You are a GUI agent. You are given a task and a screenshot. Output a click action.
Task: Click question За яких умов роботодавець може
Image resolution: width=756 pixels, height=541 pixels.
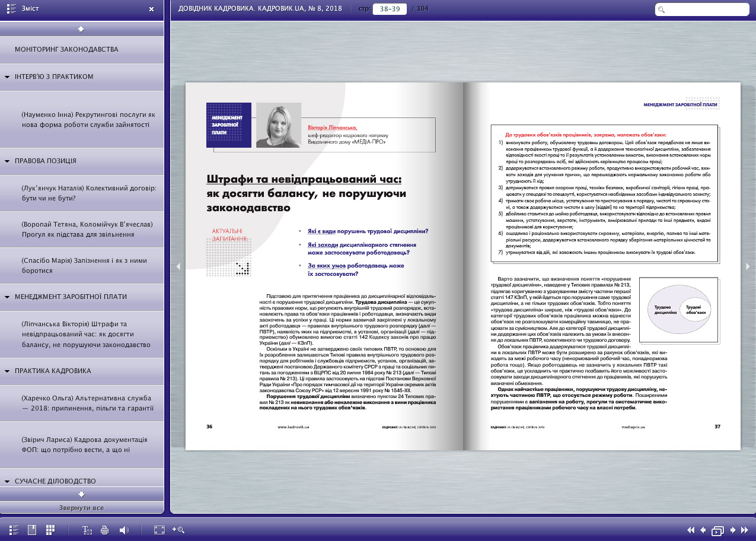click(356, 270)
